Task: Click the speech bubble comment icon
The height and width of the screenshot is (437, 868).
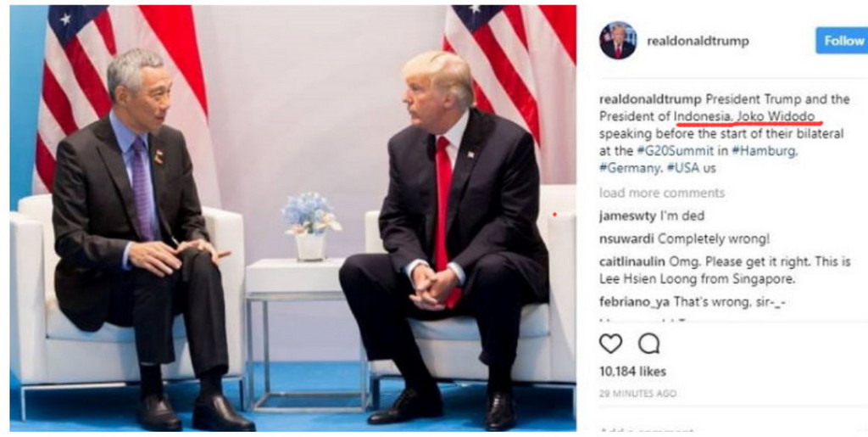Action: [648, 344]
